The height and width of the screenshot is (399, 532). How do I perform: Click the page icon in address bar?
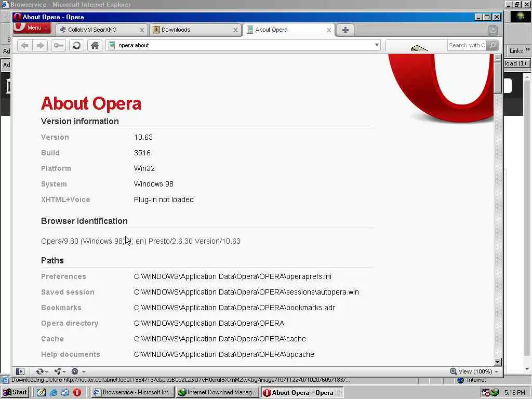coord(112,45)
